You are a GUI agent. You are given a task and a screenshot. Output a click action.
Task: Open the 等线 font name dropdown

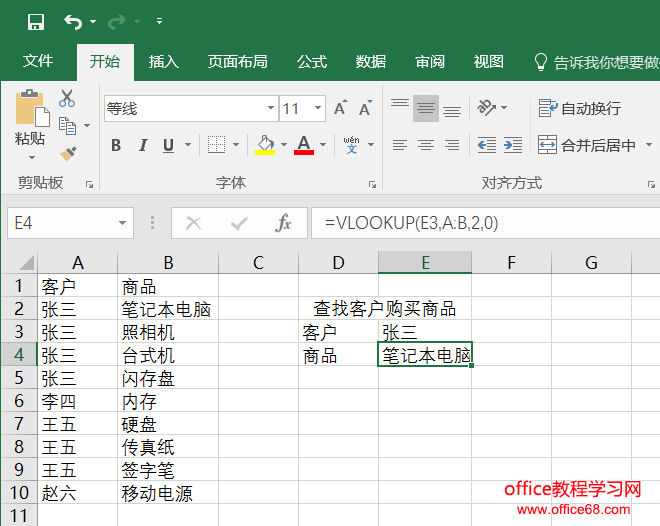[271, 108]
